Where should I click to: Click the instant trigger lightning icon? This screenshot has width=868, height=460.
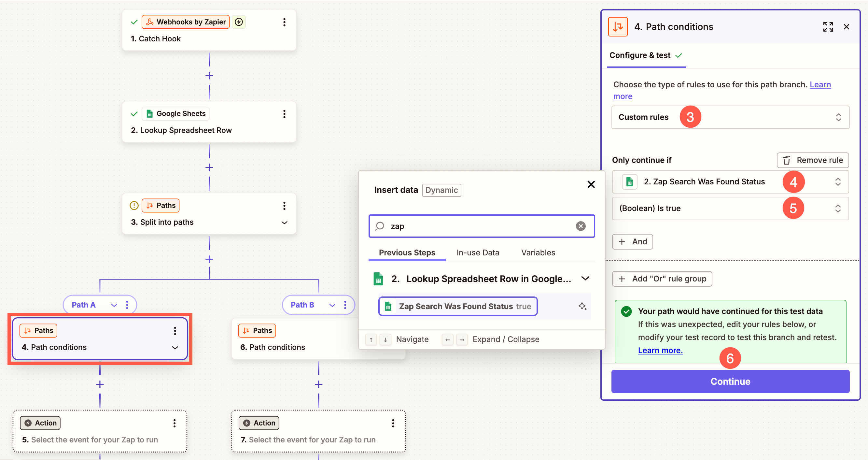tap(239, 22)
